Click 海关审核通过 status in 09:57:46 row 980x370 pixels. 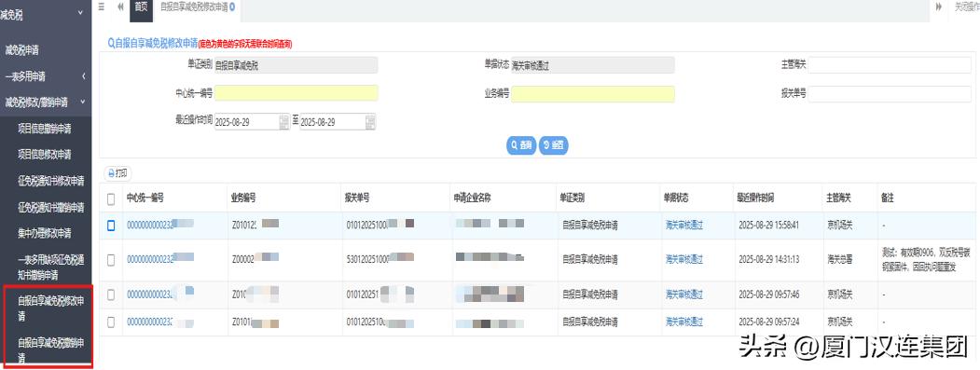click(x=684, y=294)
